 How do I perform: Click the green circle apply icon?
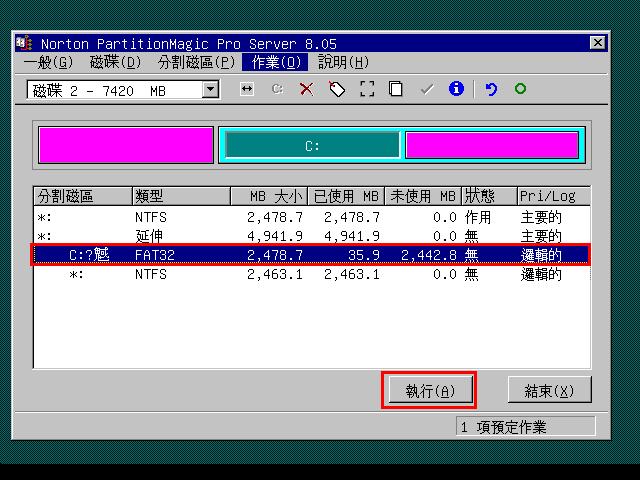pos(520,89)
